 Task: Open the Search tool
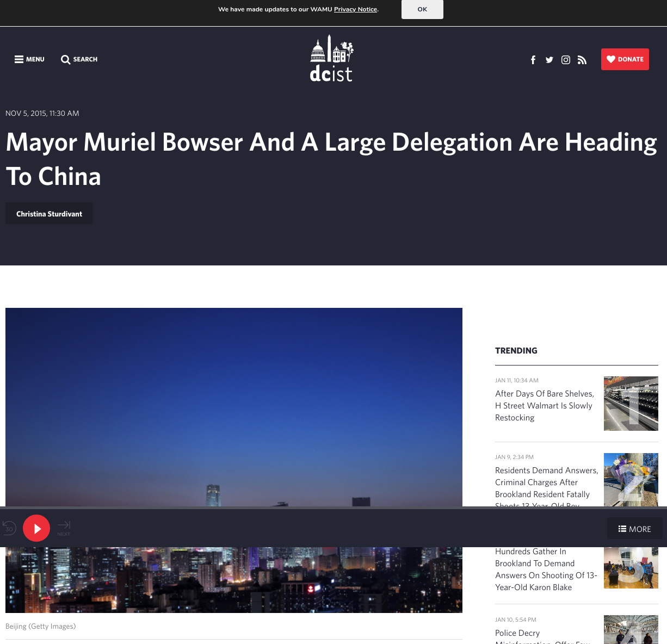coord(79,59)
